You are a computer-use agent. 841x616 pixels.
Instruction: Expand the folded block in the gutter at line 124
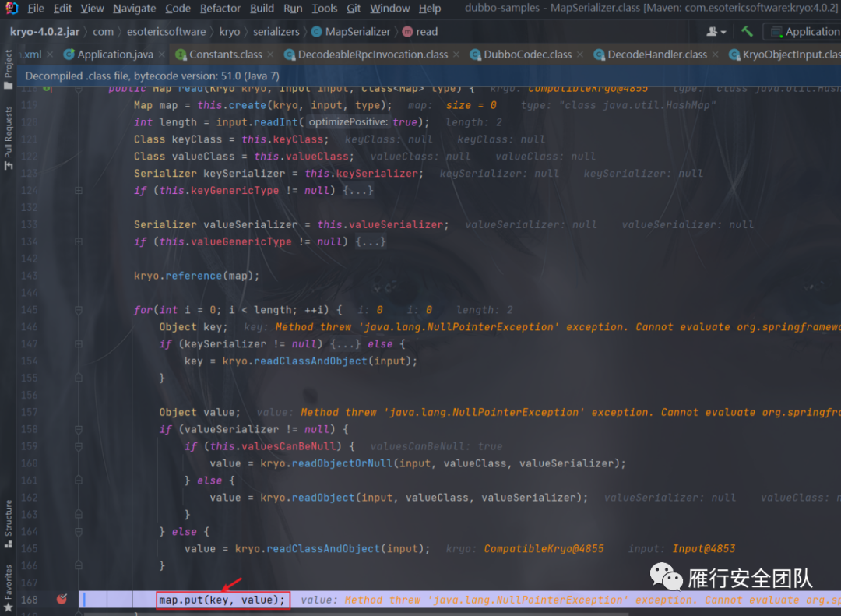(79, 191)
